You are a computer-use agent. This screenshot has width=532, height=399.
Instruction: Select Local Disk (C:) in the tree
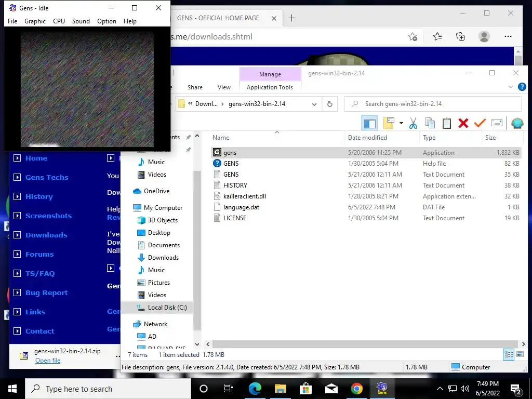coord(167,308)
